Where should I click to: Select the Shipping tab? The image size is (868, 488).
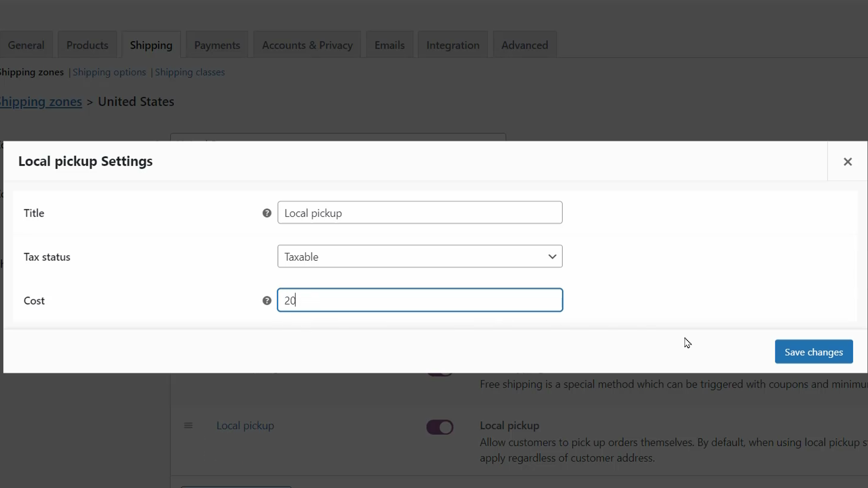click(151, 45)
